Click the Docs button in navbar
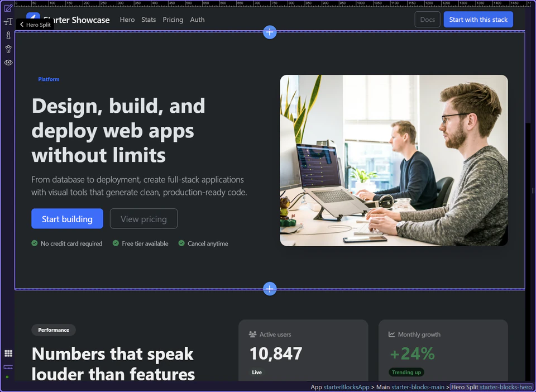 (x=427, y=20)
